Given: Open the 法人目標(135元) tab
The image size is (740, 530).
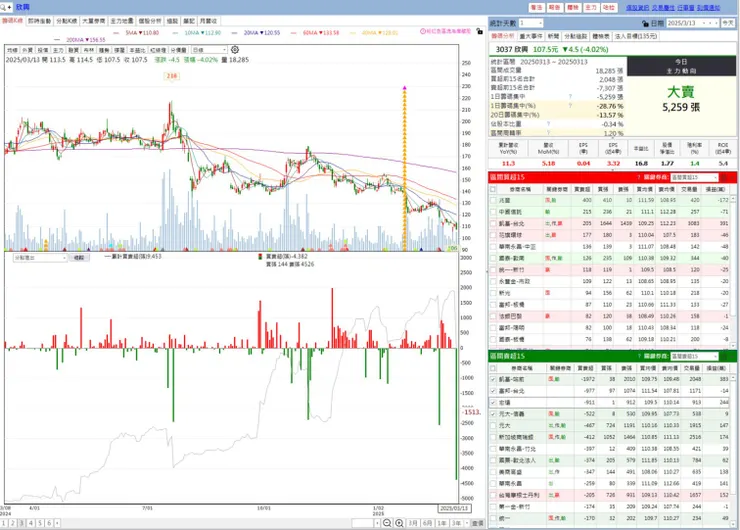Looking at the screenshot, I should point(636,36).
